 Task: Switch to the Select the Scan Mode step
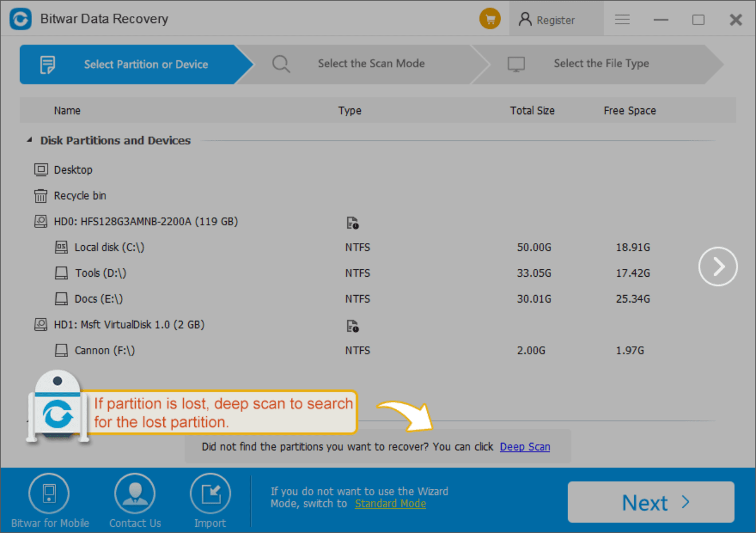tap(371, 64)
